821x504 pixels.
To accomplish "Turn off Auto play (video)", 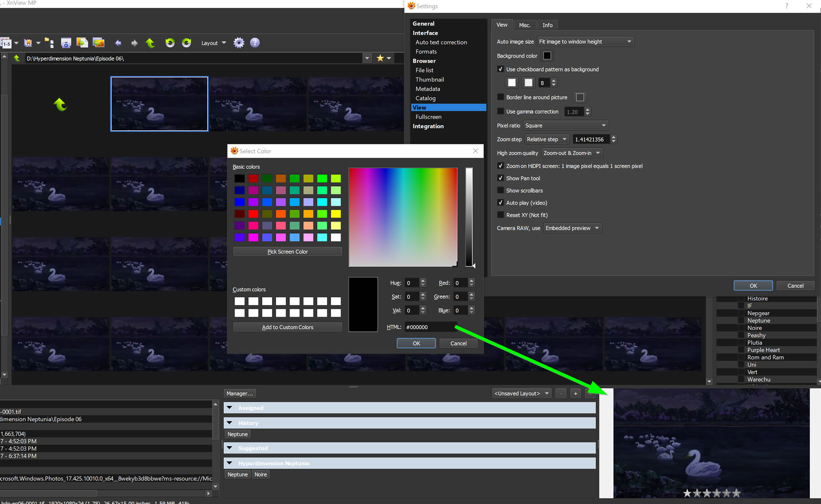I will tap(500, 203).
